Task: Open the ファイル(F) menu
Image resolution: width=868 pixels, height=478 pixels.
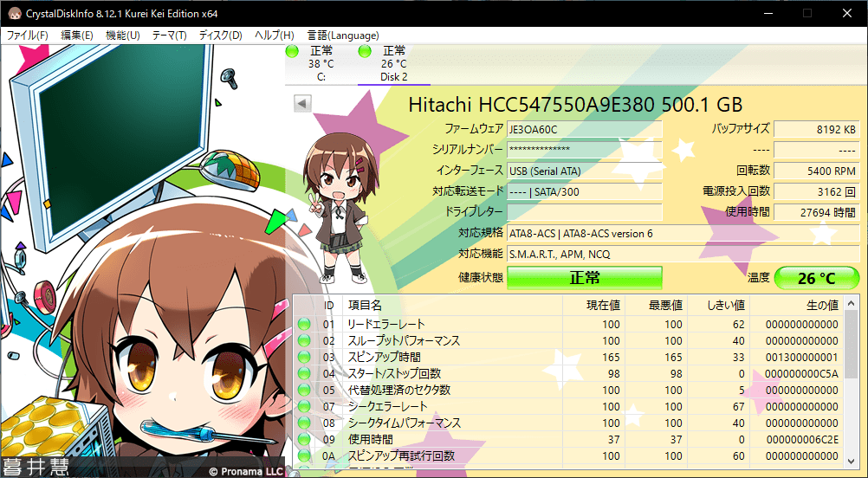Action: (28, 36)
